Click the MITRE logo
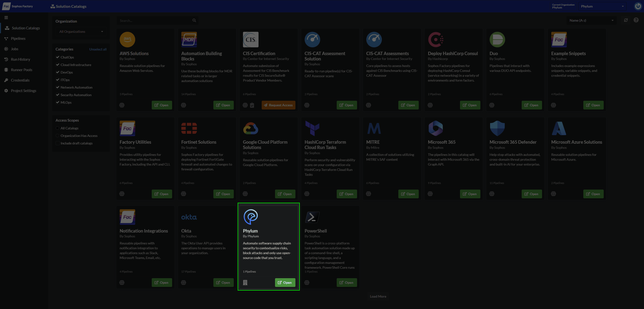The image size is (644, 309). tap(374, 128)
